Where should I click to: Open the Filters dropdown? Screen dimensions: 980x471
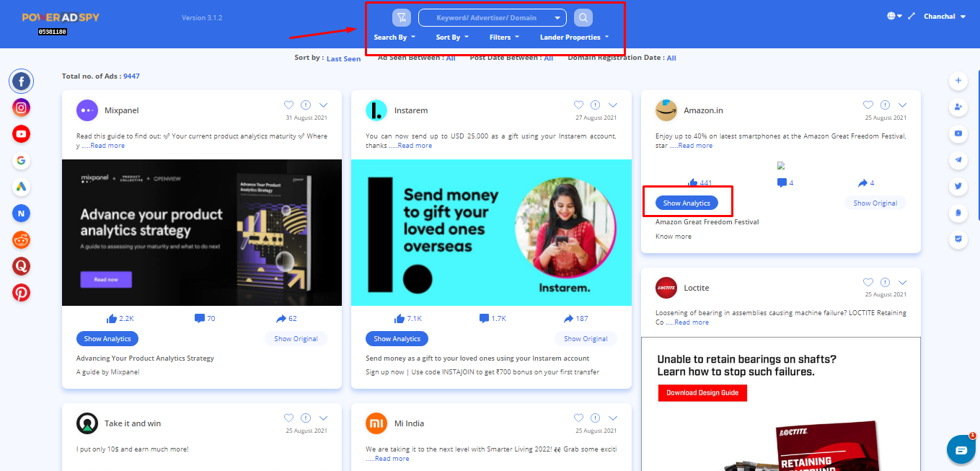(504, 37)
